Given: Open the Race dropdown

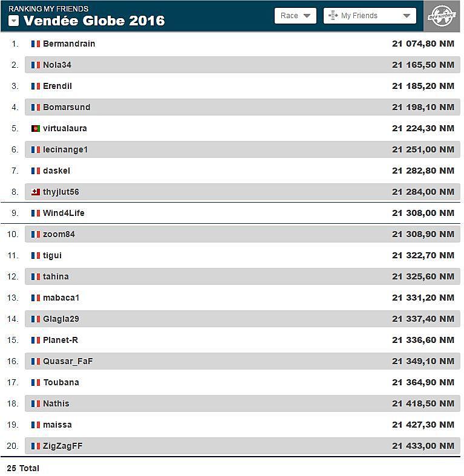Looking at the screenshot, I should pos(295,16).
